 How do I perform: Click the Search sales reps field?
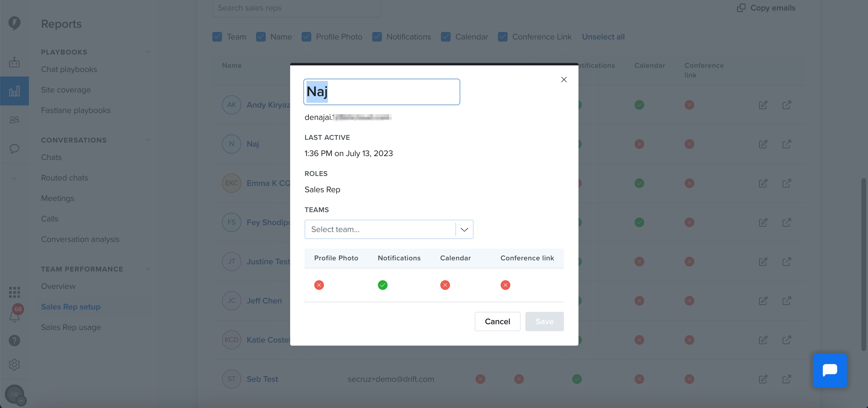[296, 8]
